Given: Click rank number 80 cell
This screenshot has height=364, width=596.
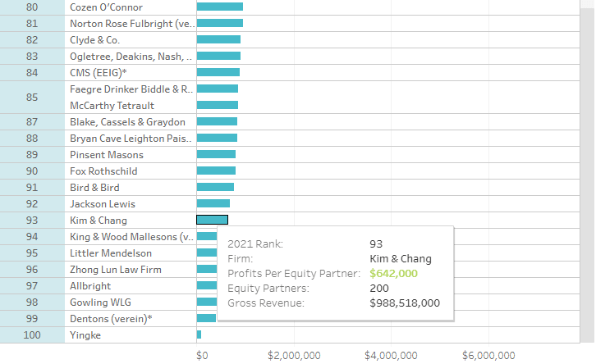Looking at the screenshot, I should tap(32, 7).
